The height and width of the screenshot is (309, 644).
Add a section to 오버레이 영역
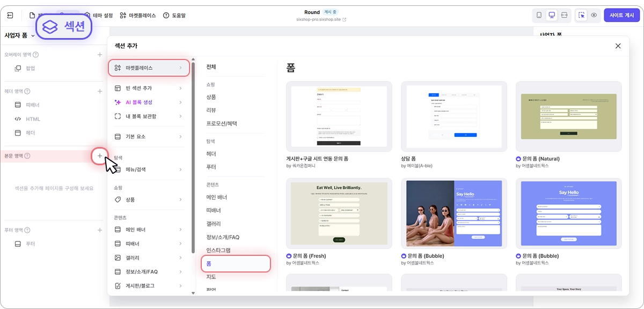tap(100, 55)
